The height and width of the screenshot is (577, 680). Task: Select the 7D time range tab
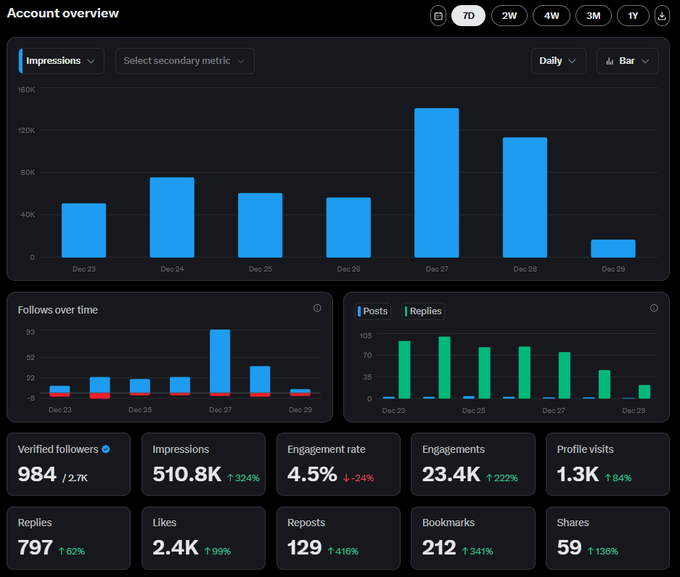468,16
